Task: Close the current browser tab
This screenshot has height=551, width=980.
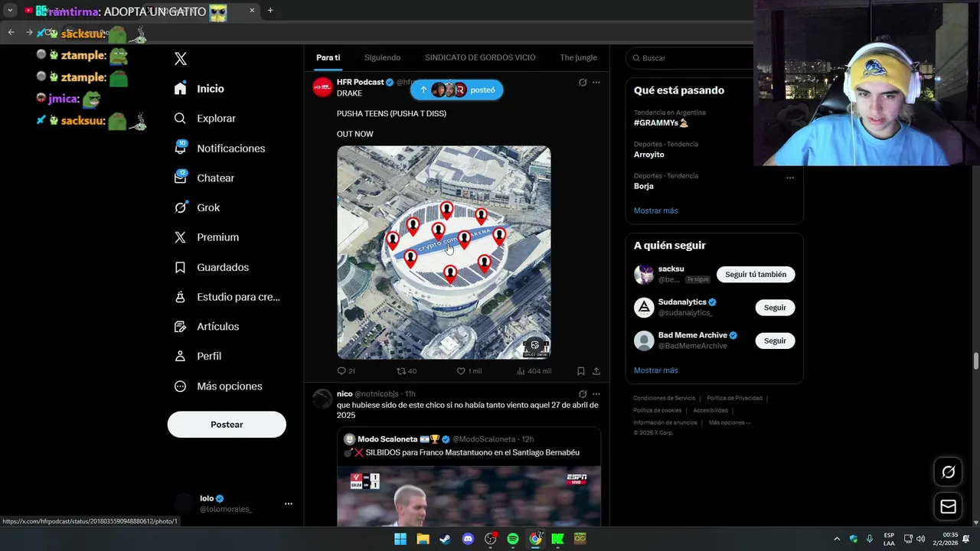Action: point(252,11)
